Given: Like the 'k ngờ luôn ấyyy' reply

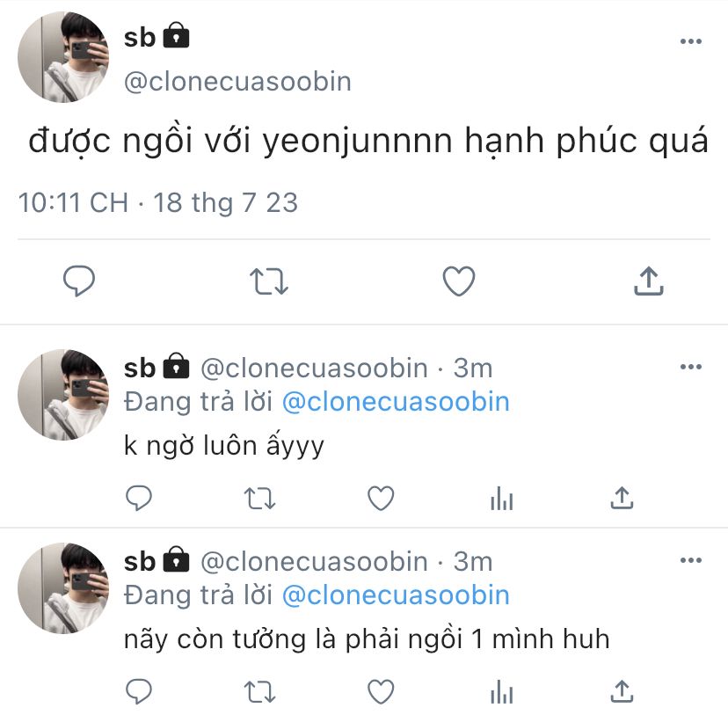Looking at the screenshot, I should point(381,498).
